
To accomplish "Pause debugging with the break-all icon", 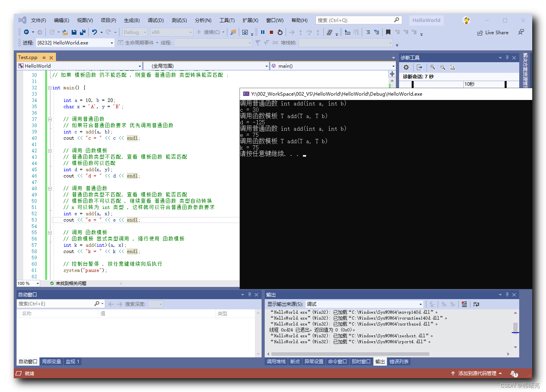I will tap(263, 32).
